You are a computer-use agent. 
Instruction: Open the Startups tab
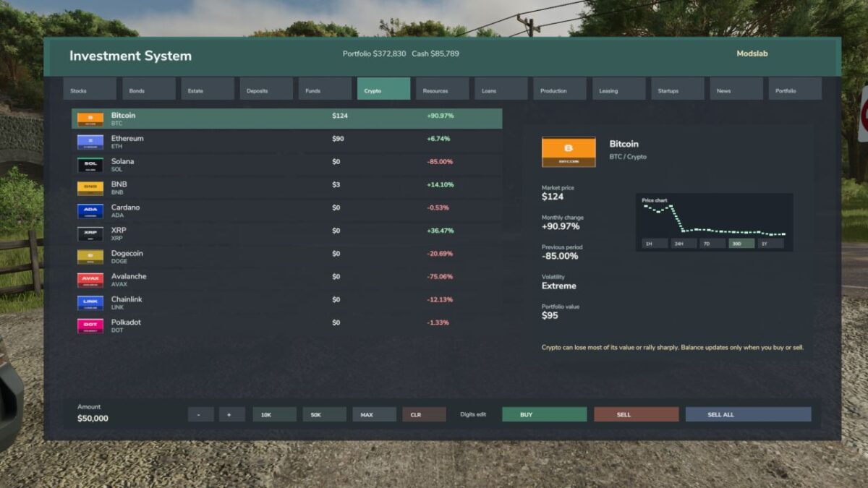(x=677, y=89)
